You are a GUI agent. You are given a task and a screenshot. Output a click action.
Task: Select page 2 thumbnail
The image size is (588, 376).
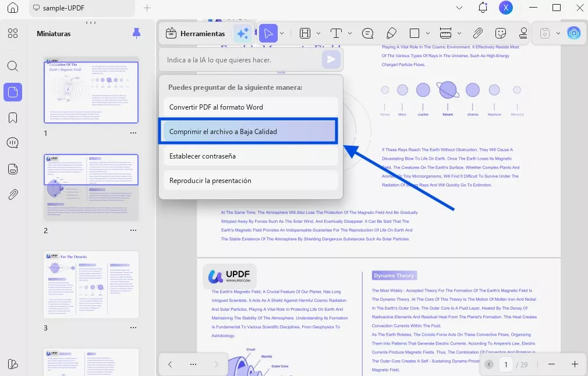coord(91,187)
